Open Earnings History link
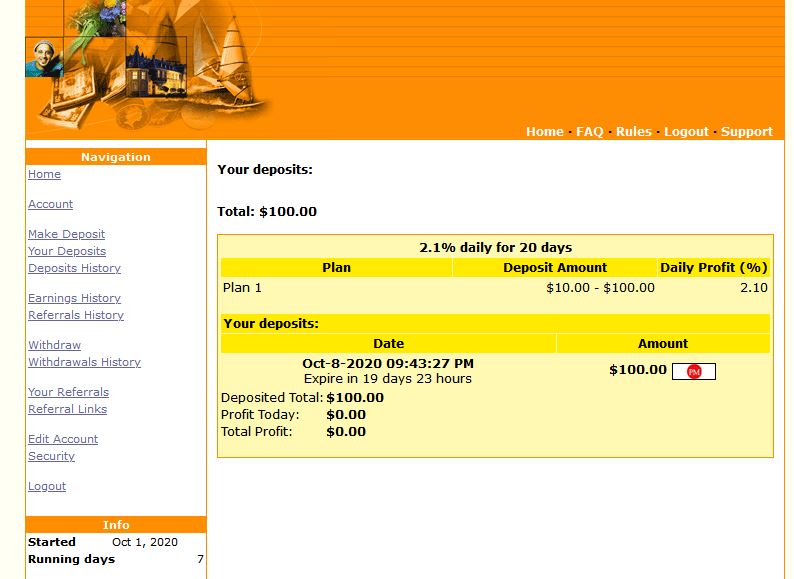The image size is (794, 579). click(x=74, y=298)
